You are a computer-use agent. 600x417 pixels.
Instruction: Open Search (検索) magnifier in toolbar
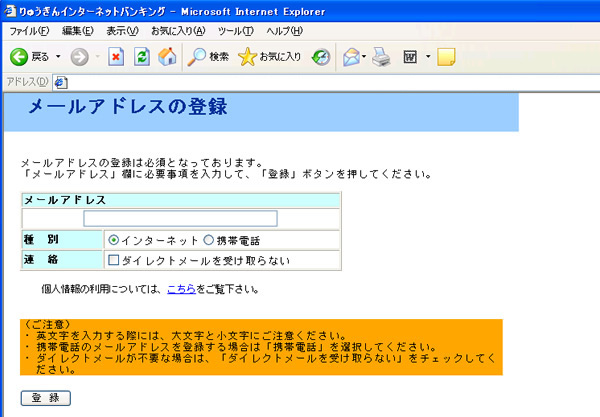tap(208, 57)
